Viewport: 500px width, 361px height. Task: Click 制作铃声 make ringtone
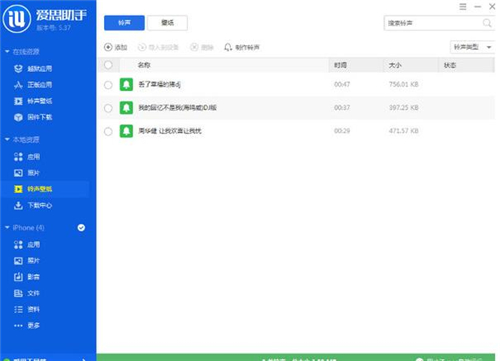(242, 47)
